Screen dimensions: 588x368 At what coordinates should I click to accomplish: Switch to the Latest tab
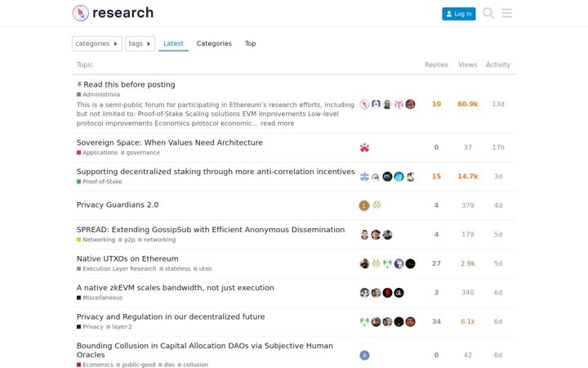pyautogui.click(x=173, y=43)
